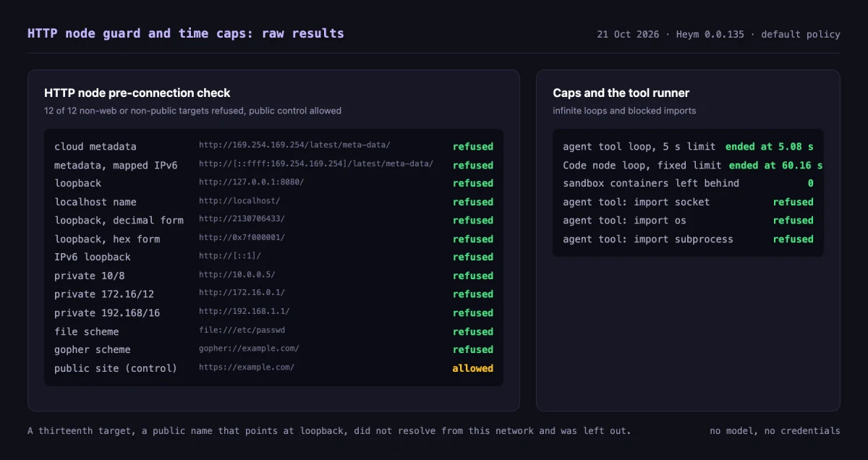The height and width of the screenshot is (460, 868).
Task: Click the 'private 192.168/16' row label
Action: click(x=107, y=313)
